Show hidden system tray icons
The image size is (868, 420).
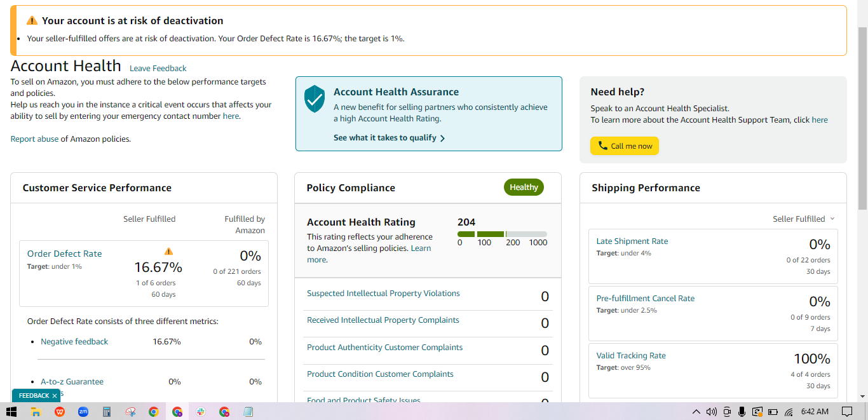pos(696,412)
